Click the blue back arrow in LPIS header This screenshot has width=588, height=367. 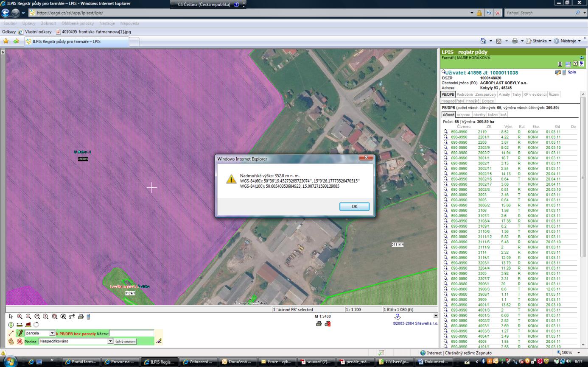click(582, 58)
